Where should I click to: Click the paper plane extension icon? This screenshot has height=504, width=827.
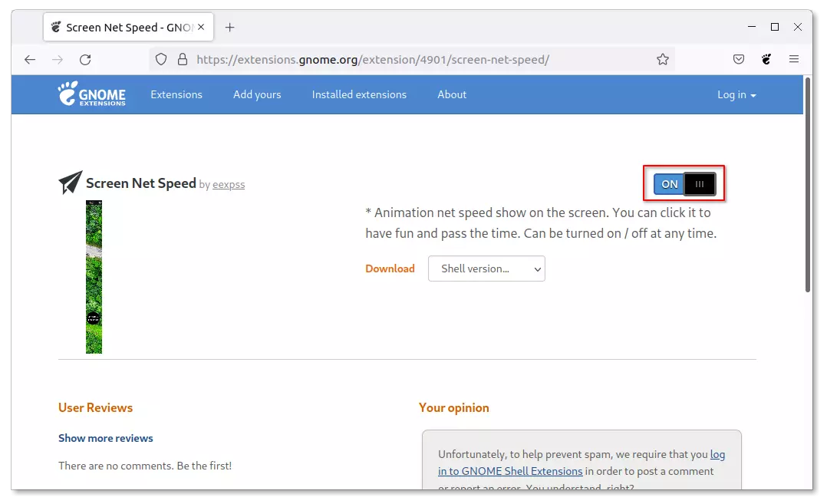(x=70, y=183)
